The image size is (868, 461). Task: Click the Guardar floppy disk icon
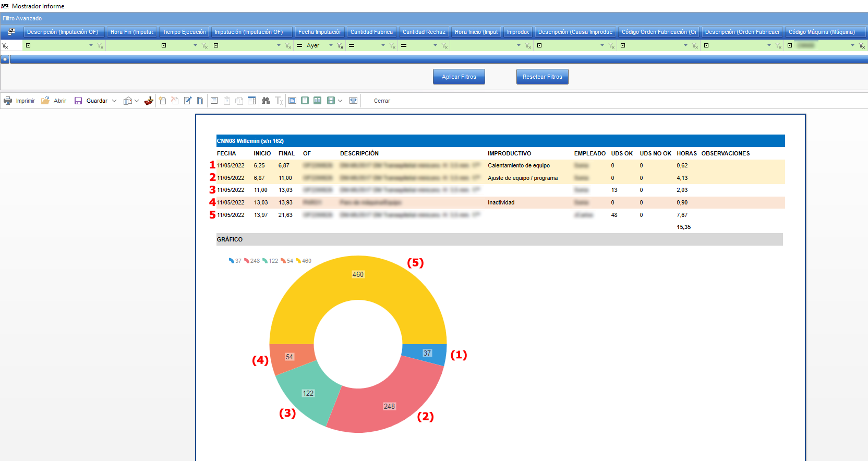(x=78, y=101)
